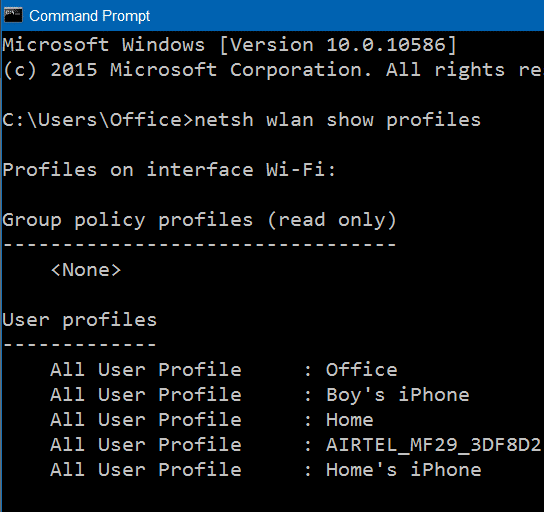544x512 pixels.
Task: Click 'All User Profile' label beside Office
Action: [146, 370]
